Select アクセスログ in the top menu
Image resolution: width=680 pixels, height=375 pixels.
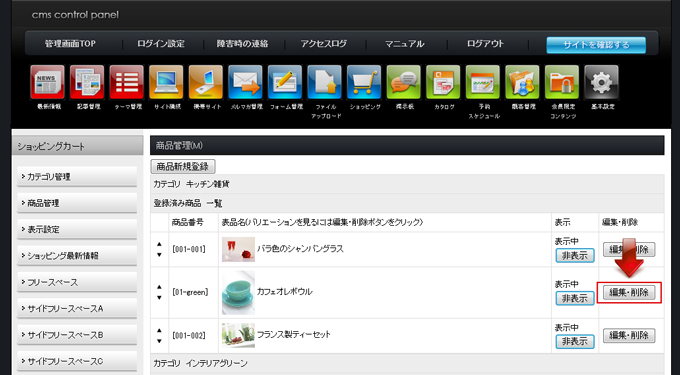point(324,44)
